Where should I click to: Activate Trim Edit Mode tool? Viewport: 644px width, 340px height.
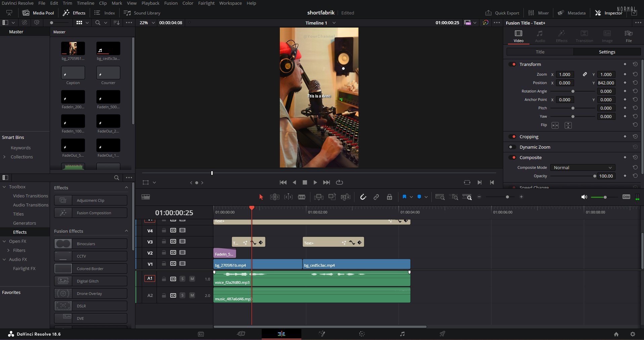click(274, 197)
